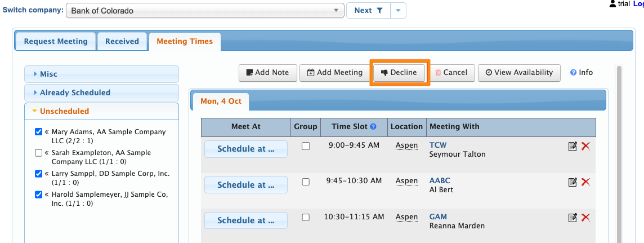Click the edit note icon for TCW row

tap(573, 146)
